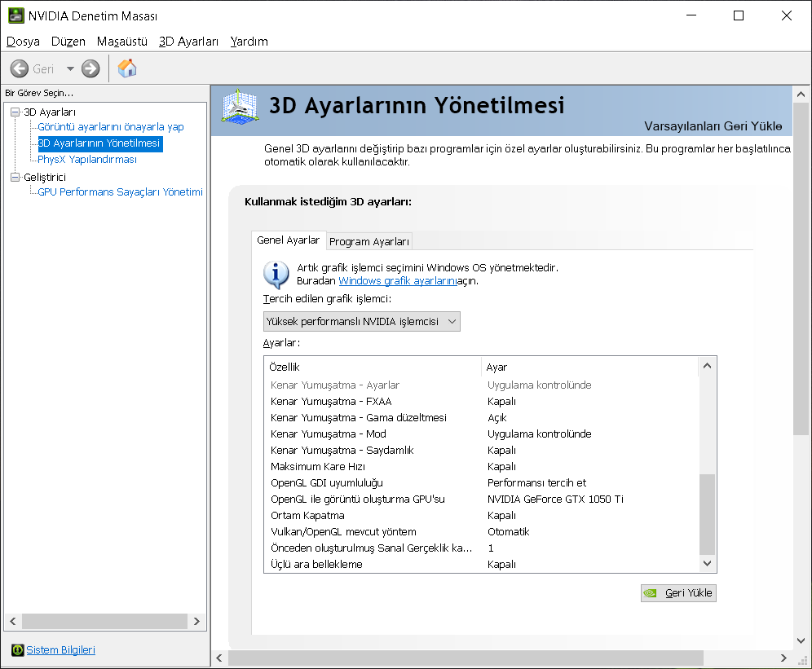Open the Masaüstü menu
This screenshot has height=669, width=812.
[122, 42]
